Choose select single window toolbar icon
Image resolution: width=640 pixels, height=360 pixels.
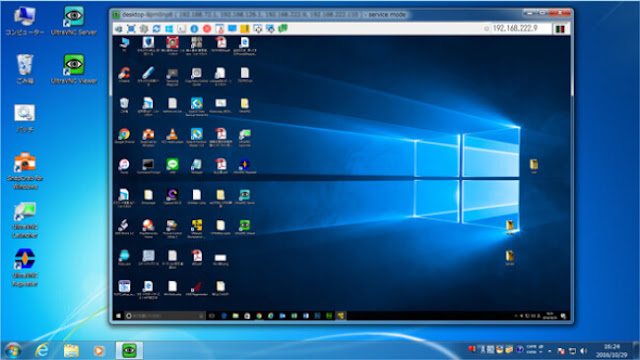pos(258,29)
